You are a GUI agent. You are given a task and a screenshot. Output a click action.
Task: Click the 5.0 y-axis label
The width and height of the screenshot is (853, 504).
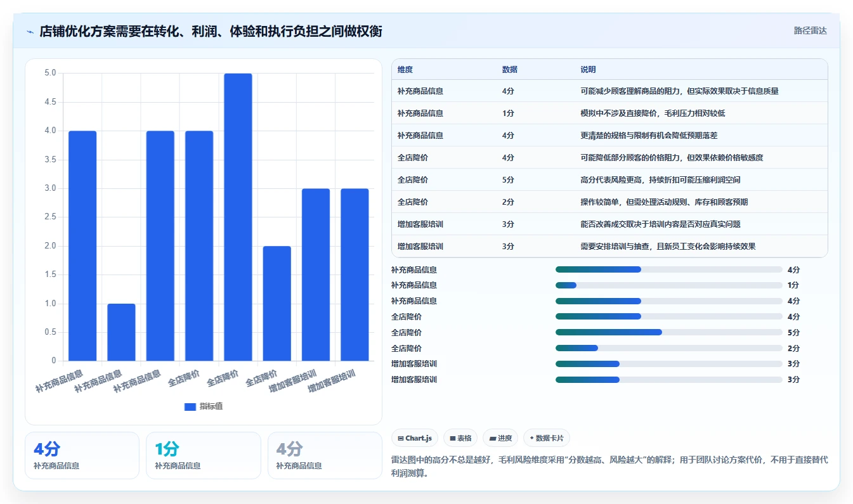tap(50, 73)
